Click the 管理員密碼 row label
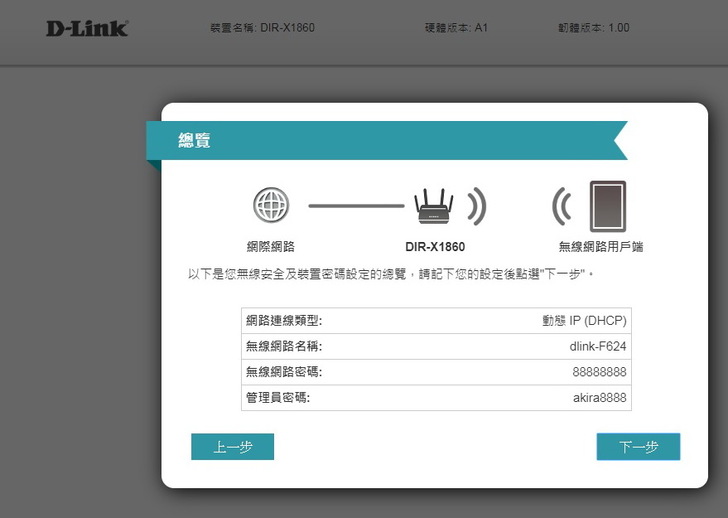 278,398
